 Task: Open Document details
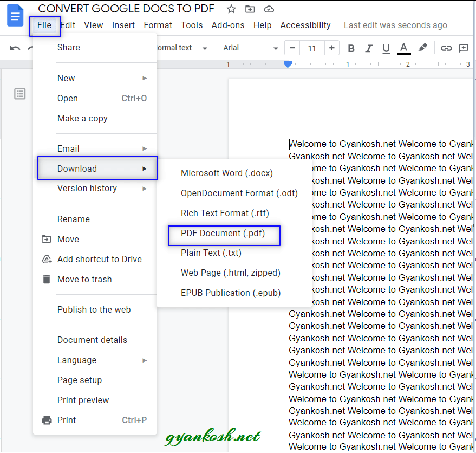[x=95, y=340]
